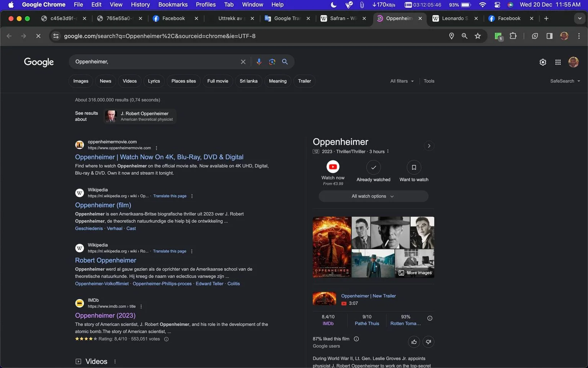Click the site information icon in address bar
This screenshot has height=368, width=588.
tap(56, 36)
